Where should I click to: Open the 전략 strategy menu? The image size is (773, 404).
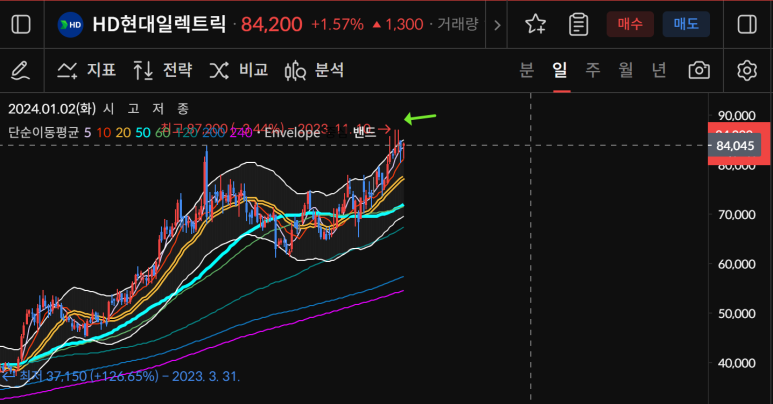tap(162, 71)
